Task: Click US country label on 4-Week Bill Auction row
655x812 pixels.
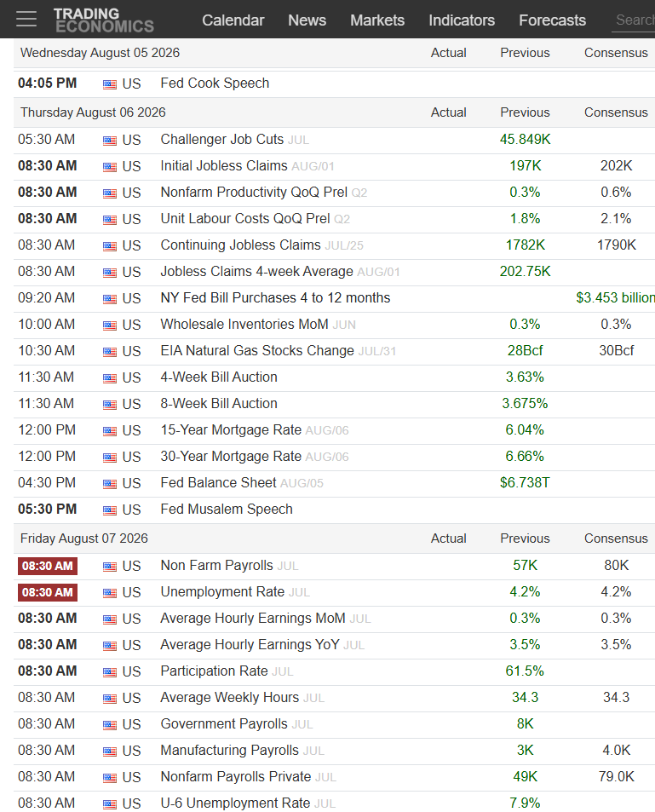Action: (x=131, y=378)
